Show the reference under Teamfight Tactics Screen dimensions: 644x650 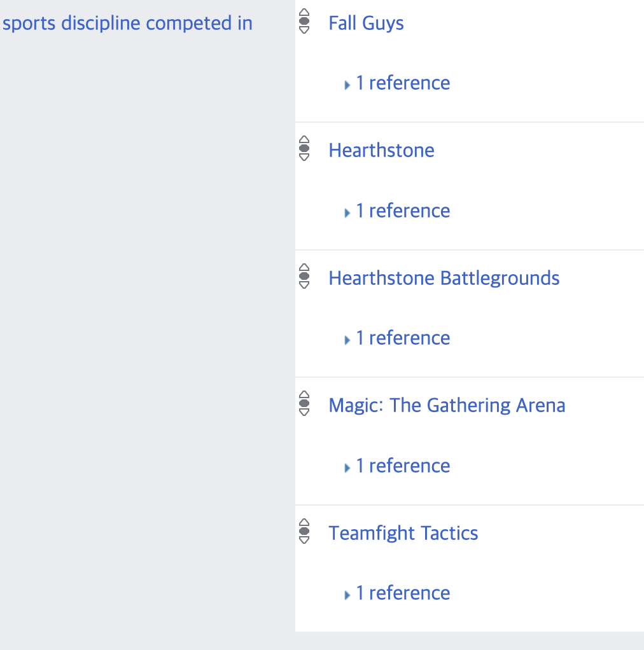402,593
